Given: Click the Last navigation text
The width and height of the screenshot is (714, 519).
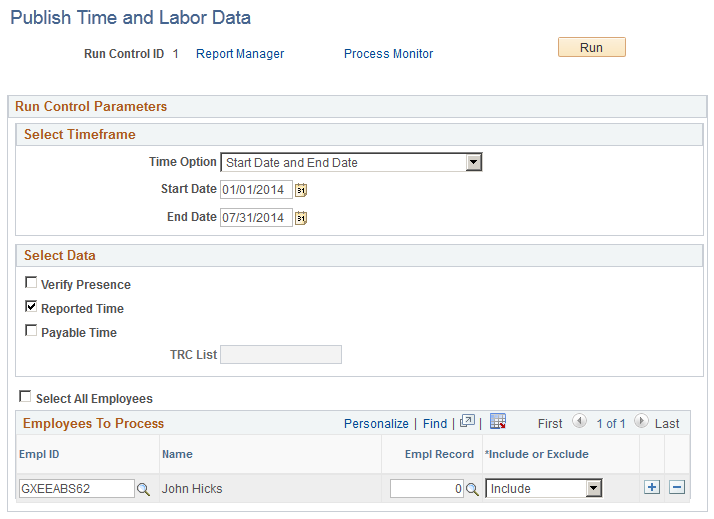Looking at the screenshot, I should [667, 424].
